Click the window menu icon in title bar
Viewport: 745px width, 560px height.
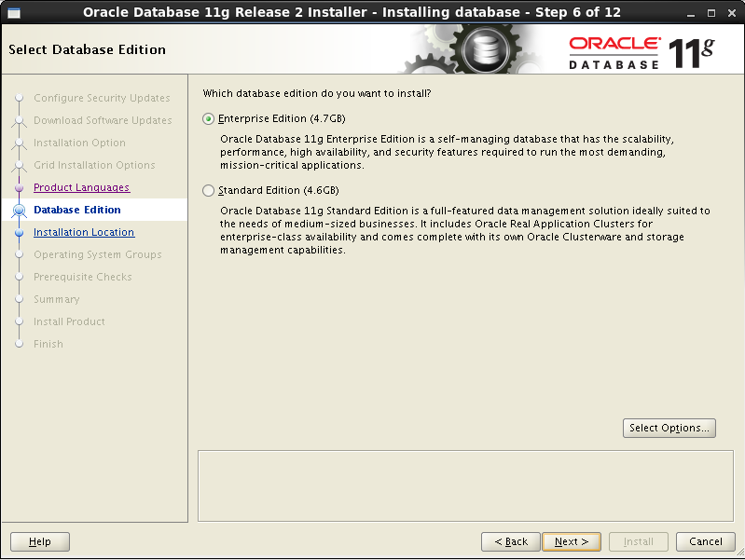(14, 13)
